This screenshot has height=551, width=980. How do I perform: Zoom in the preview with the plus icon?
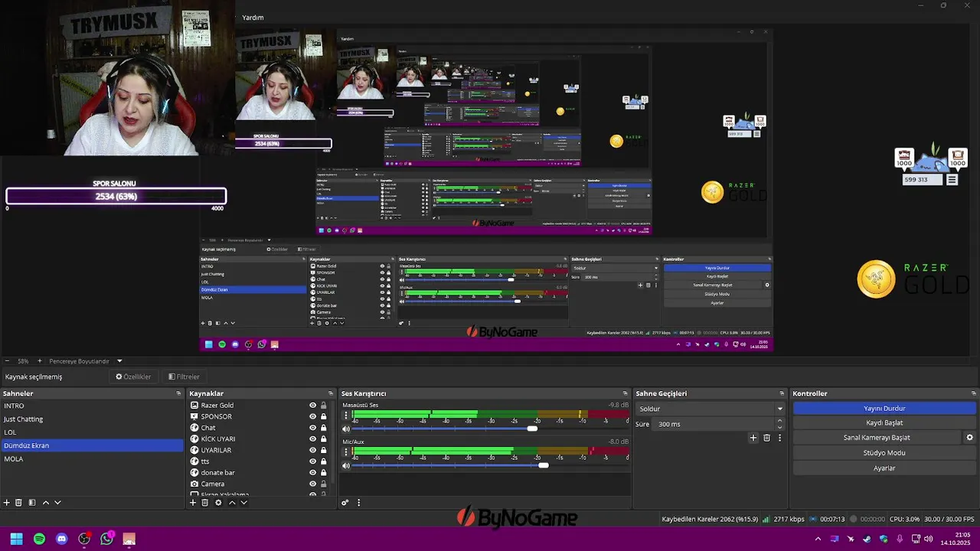[40, 361]
